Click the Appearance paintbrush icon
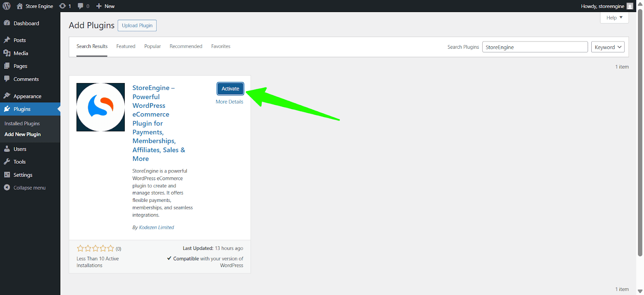The image size is (644, 295). coord(7,96)
